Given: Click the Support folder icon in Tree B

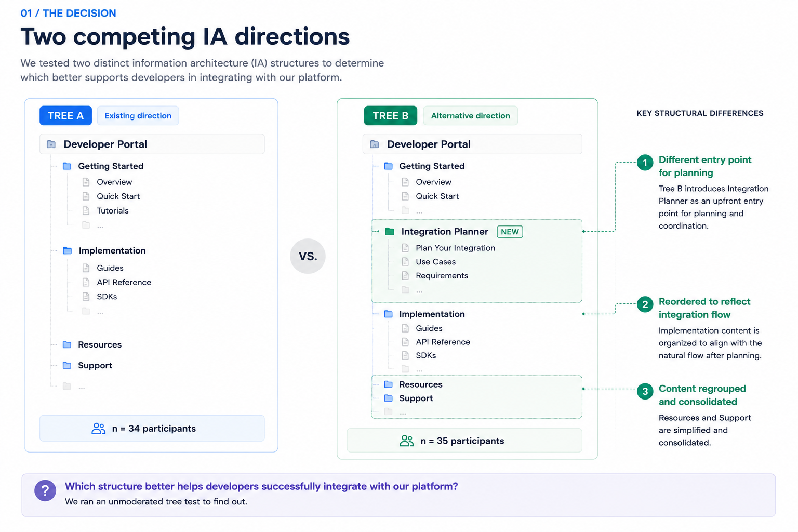Looking at the screenshot, I should [x=389, y=398].
